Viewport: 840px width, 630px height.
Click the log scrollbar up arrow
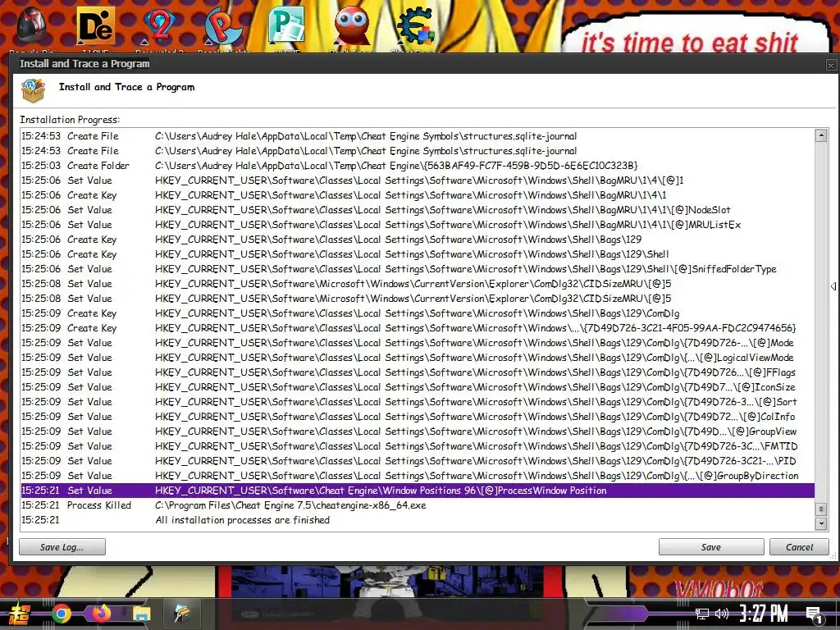point(820,135)
